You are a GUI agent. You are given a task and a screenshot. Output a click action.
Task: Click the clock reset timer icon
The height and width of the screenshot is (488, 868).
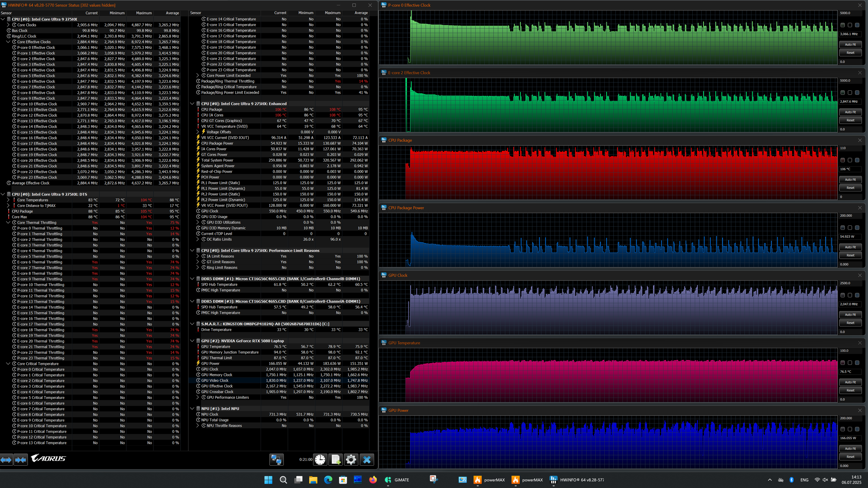click(x=320, y=459)
